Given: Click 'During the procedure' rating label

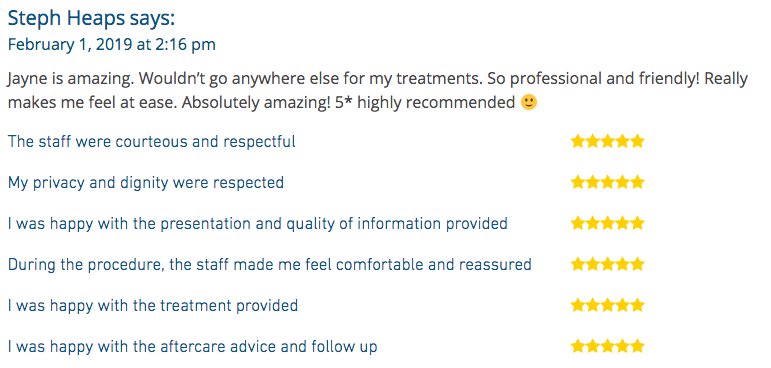Looking at the screenshot, I should (x=270, y=265).
